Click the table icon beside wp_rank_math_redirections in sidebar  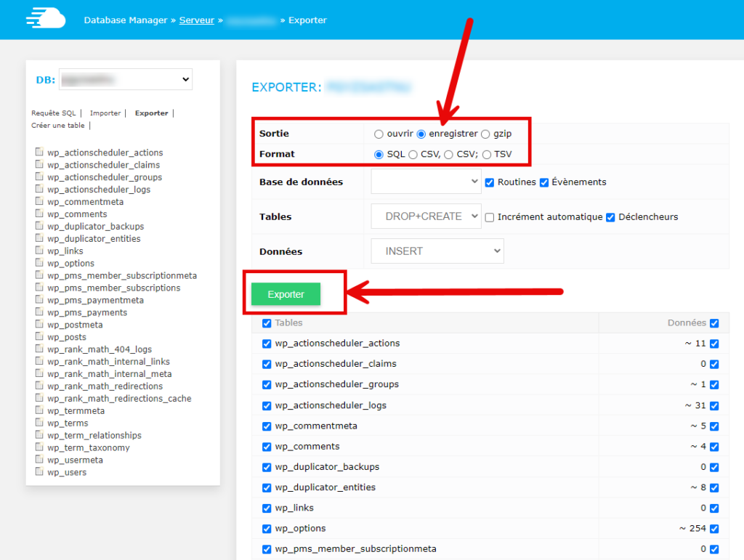(39, 386)
